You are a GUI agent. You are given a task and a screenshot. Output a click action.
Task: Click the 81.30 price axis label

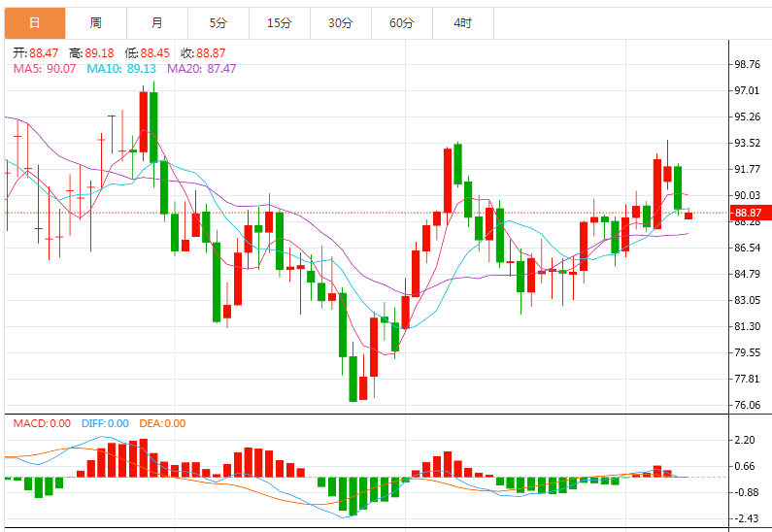point(748,326)
